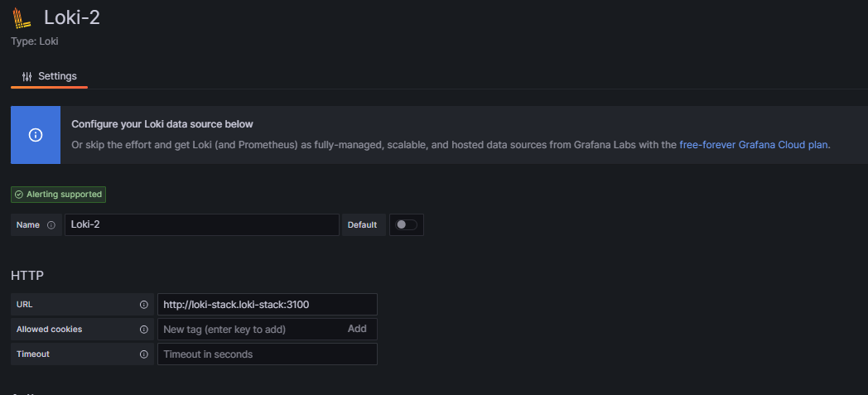Click the Default label
Screen dimensions: 868x395
[x=362, y=225]
